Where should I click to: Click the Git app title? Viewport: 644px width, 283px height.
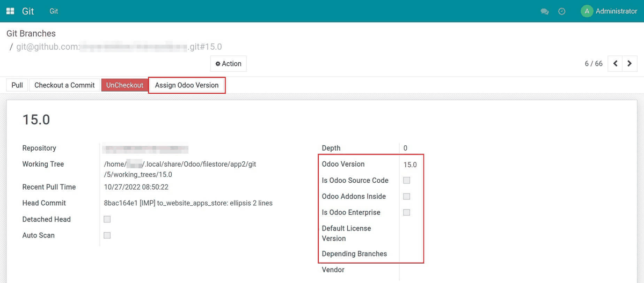click(28, 11)
